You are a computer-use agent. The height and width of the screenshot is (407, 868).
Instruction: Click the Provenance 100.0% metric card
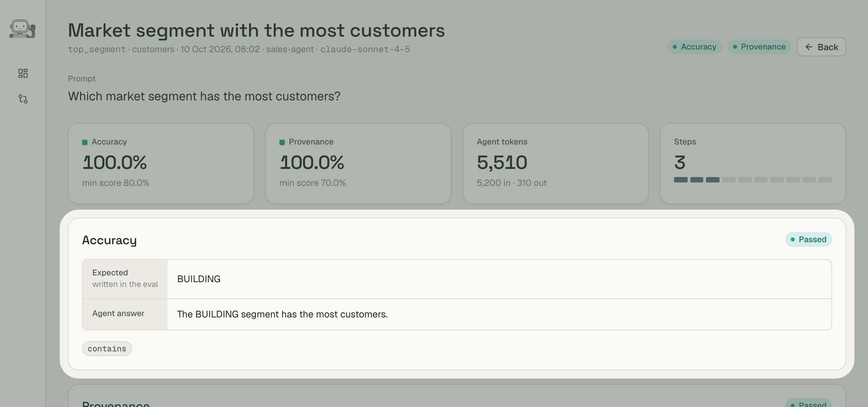point(358,163)
